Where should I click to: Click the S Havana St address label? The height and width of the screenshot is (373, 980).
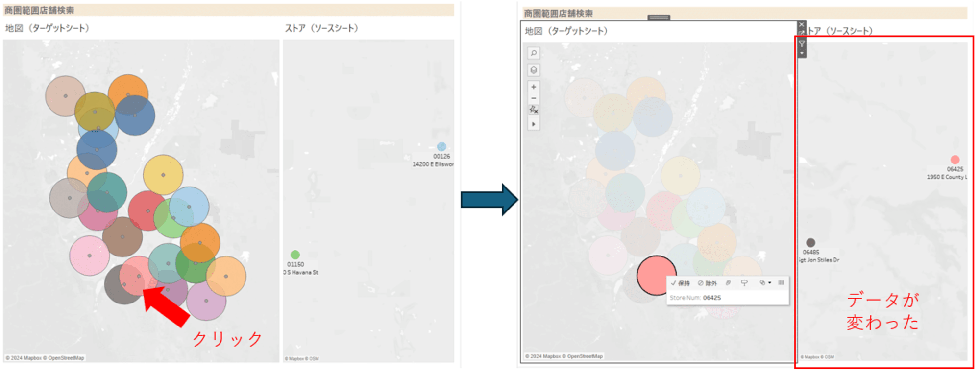point(301,272)
